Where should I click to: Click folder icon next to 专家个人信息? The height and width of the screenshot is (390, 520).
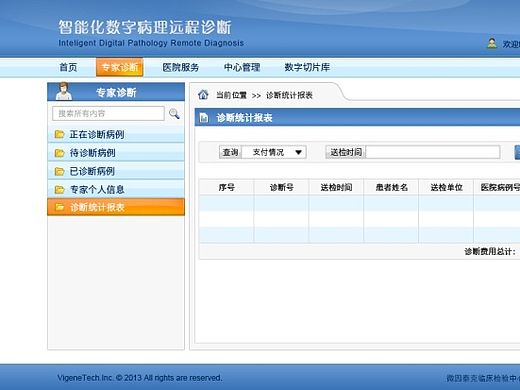pos(59,190)
